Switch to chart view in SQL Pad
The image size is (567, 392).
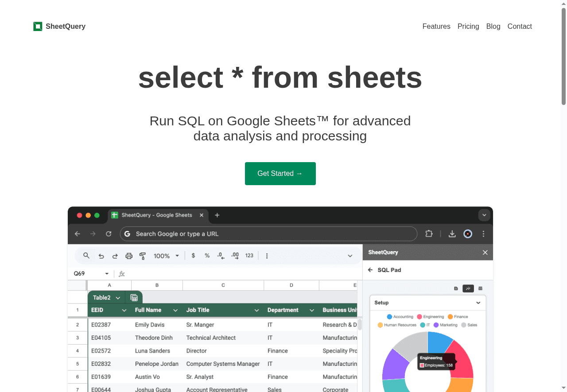pyautogui.click(x=468, y=288)
